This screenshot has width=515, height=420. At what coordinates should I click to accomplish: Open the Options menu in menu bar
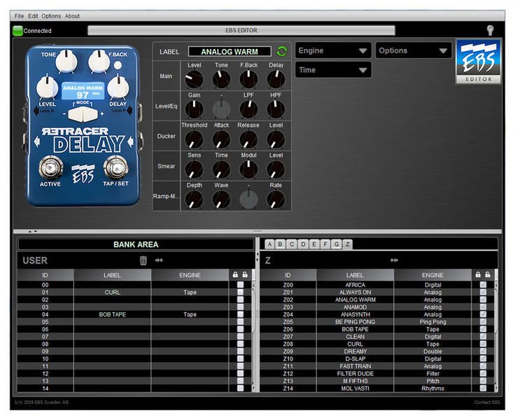click(51, 16)
